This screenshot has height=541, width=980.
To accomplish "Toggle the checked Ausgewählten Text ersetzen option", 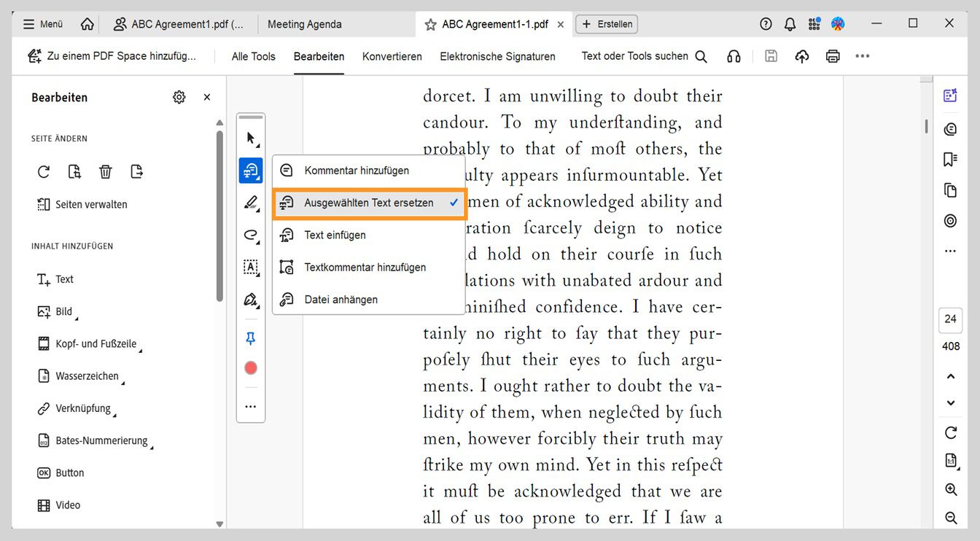I will (369, 203).
